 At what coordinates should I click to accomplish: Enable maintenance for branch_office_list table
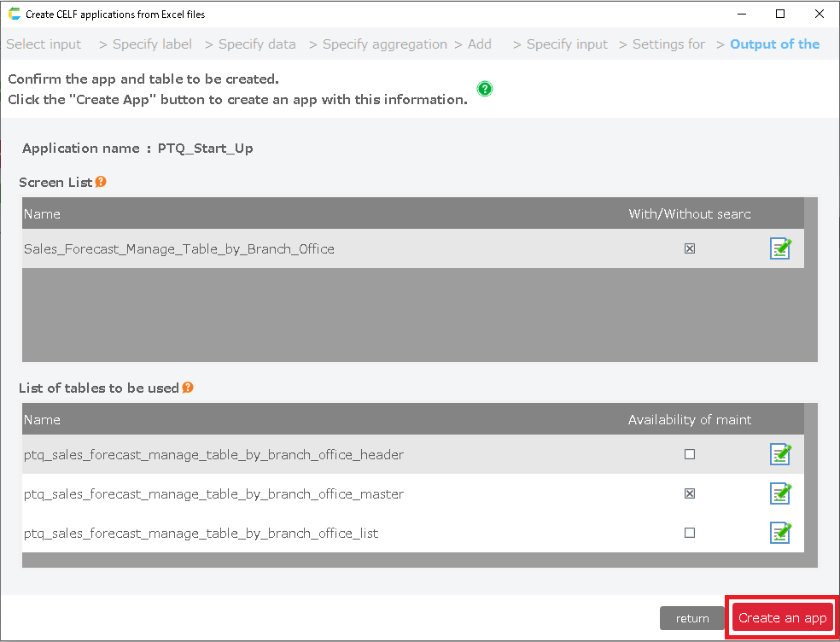point(690,533)
